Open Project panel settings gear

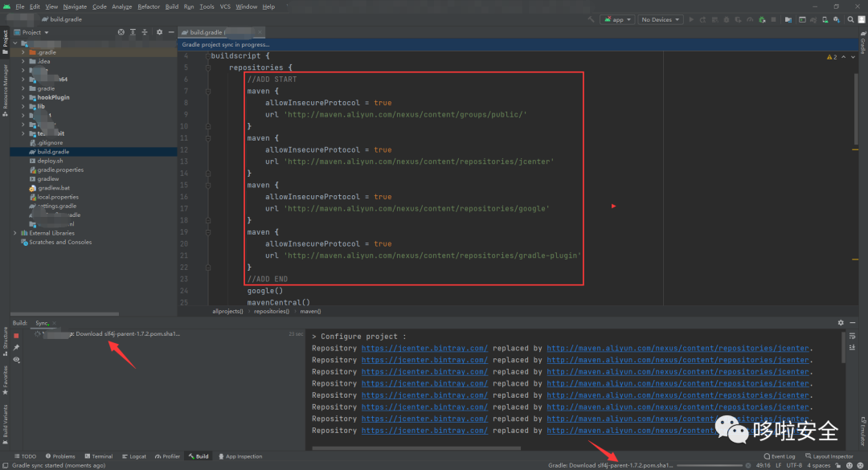pyautogui.click(x=159, y=32)
